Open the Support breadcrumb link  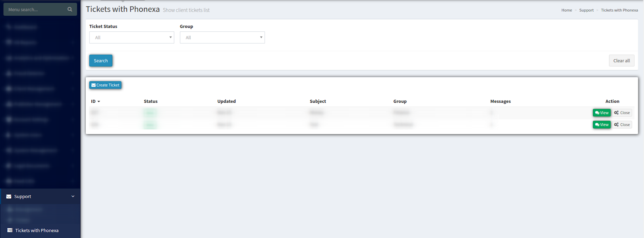[586, 10]
